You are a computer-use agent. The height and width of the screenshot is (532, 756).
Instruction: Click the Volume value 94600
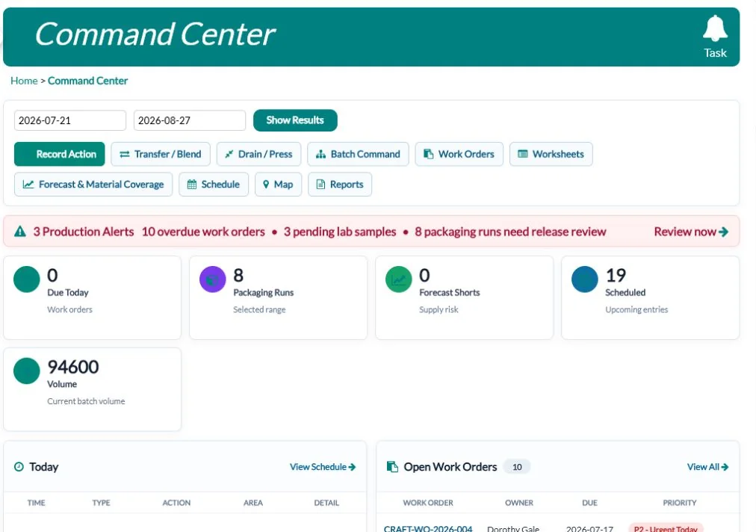(x=72, y=367)
